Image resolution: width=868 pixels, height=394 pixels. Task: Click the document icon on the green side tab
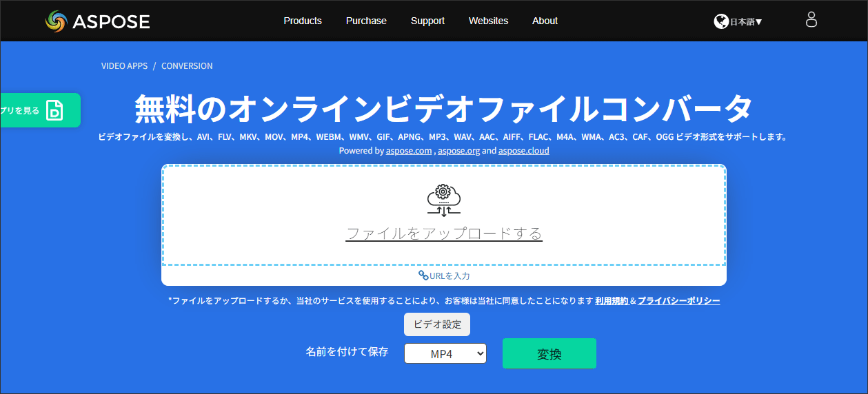pyautogui.click(x=54, y=110)
